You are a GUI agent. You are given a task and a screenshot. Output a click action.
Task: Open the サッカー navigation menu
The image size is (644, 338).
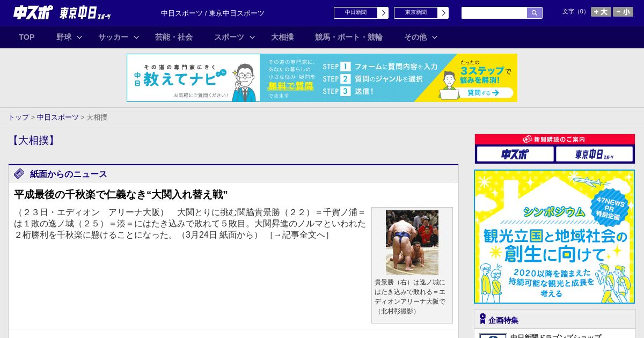113,37
